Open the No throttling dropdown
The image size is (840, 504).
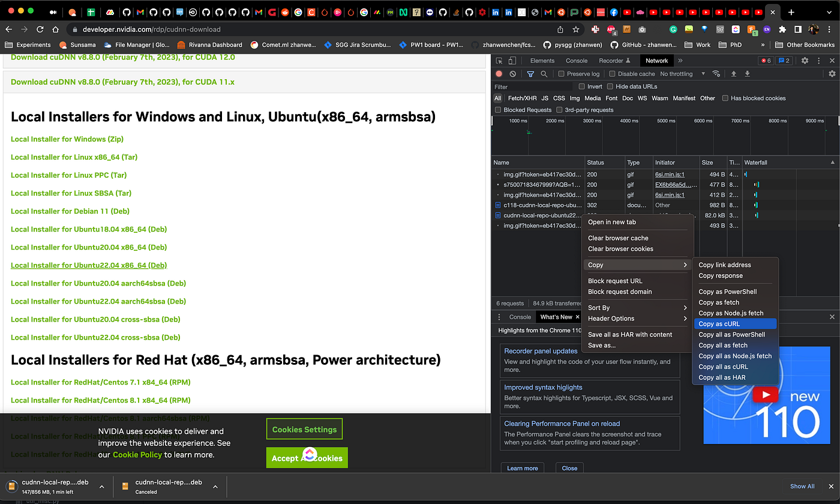[683, 74]
